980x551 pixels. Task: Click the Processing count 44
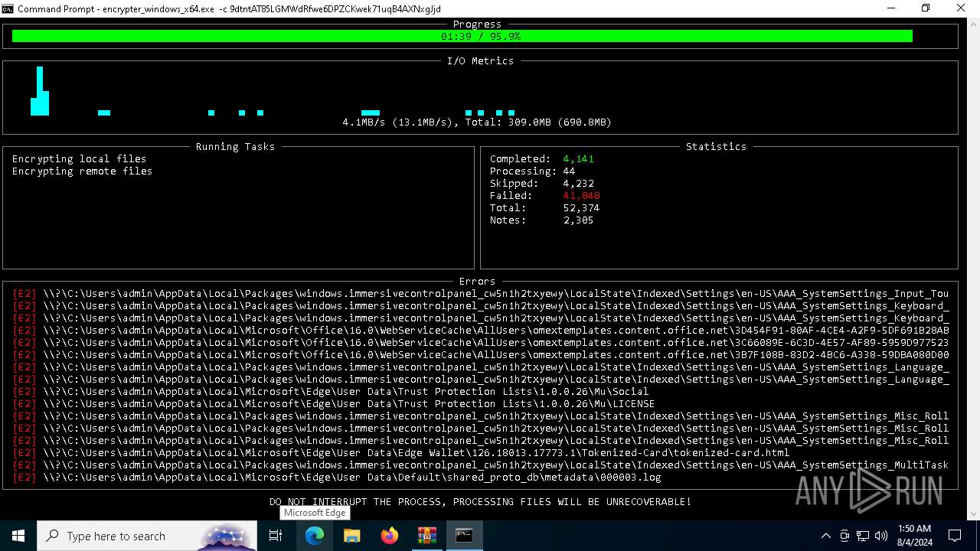point(569,171)
